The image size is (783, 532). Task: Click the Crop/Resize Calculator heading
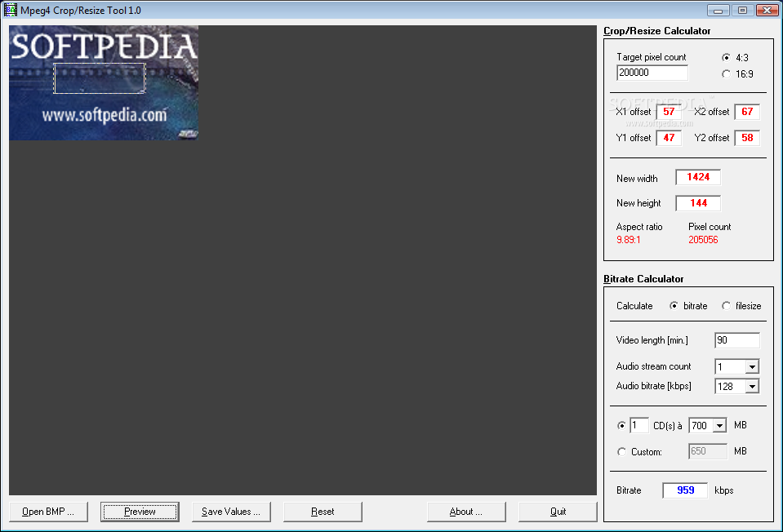point(656,31)
